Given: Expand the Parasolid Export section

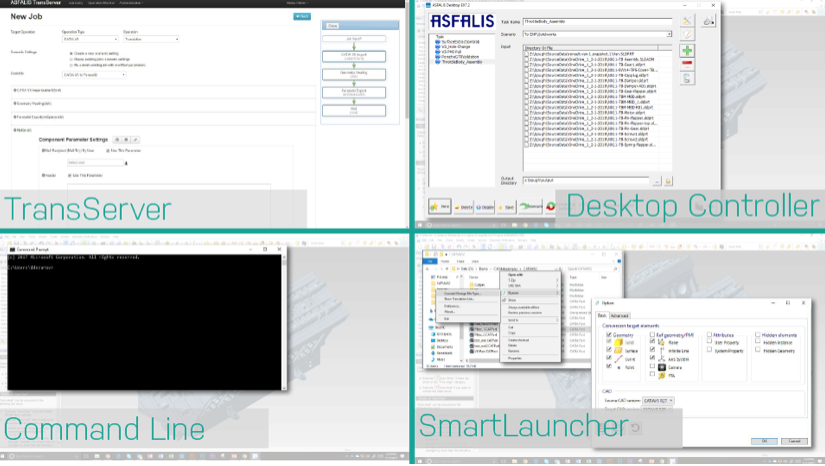Looking at the screenshot, I should [39, 117].
